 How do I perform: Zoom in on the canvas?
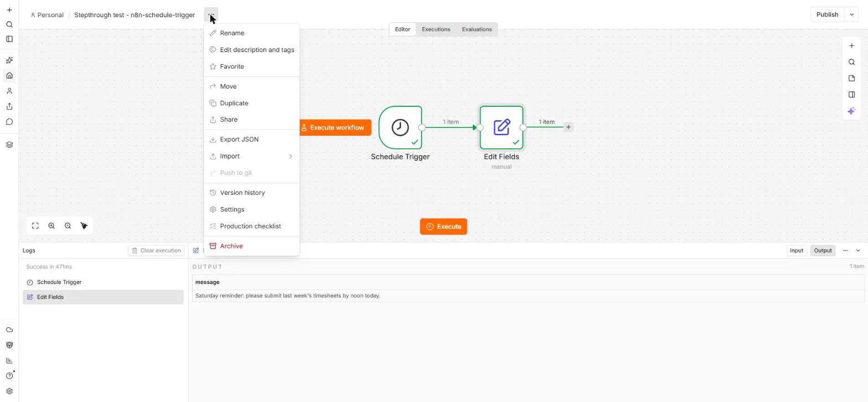click(x=51, y=226)
